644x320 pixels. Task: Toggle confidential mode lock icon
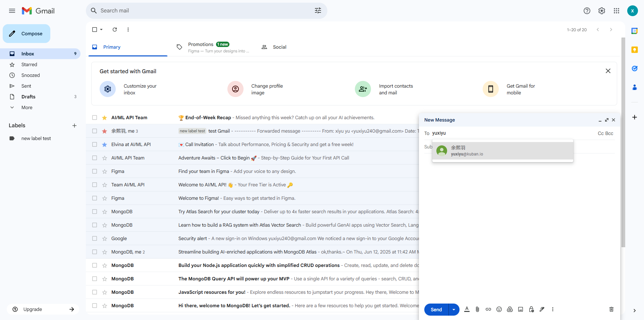pos(531,309)
